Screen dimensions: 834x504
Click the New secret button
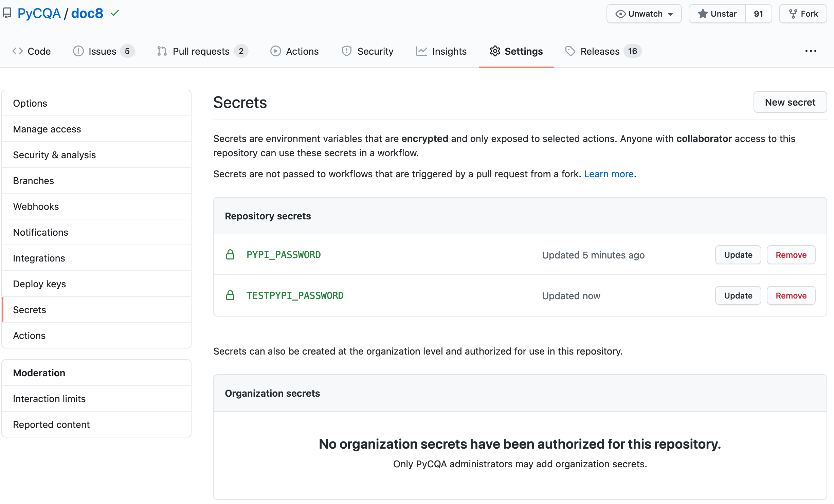pos(790,102)
